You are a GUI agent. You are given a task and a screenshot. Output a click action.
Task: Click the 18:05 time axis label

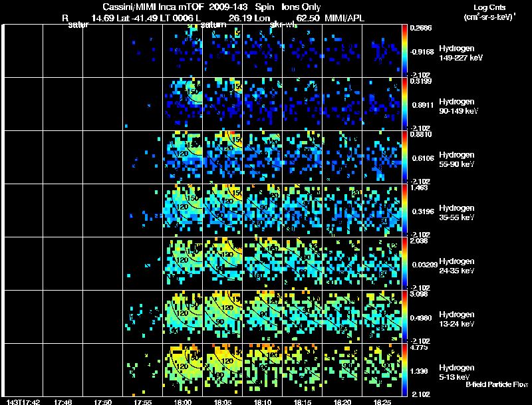222,402
